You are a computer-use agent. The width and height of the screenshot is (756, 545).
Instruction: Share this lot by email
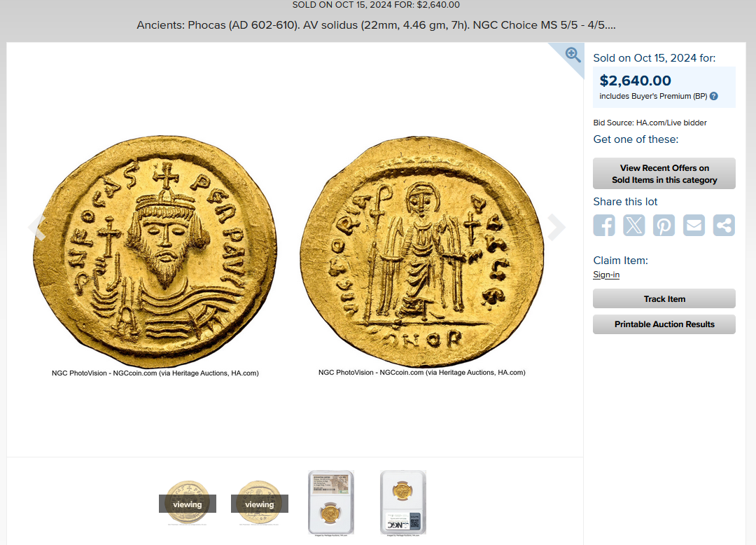[694, 226]
